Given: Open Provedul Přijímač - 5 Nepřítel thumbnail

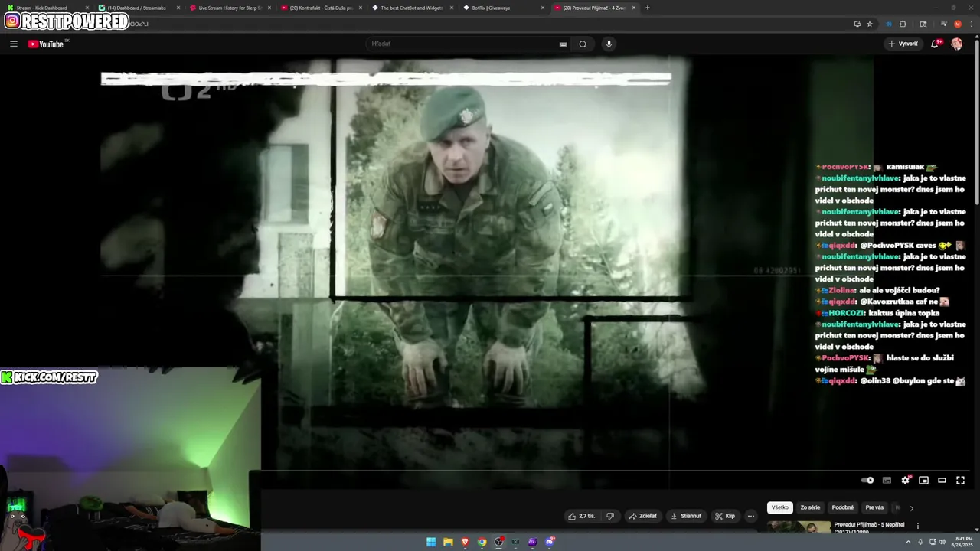Looking at the screenshot, I should tap(799, 527).
